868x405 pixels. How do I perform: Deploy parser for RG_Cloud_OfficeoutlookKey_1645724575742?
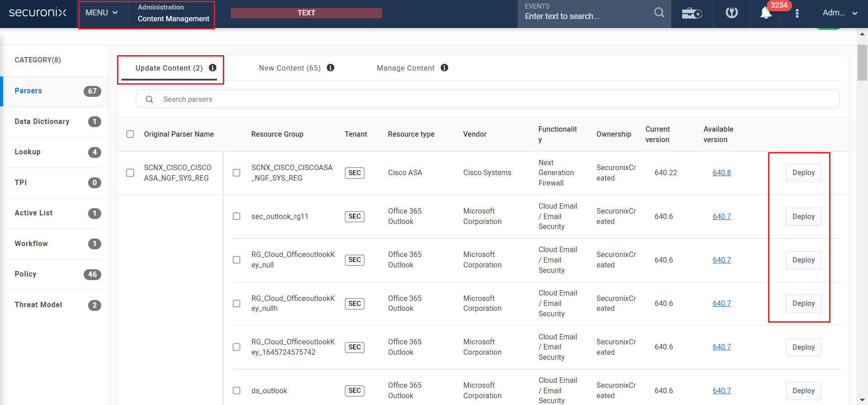tap(803, 347)
